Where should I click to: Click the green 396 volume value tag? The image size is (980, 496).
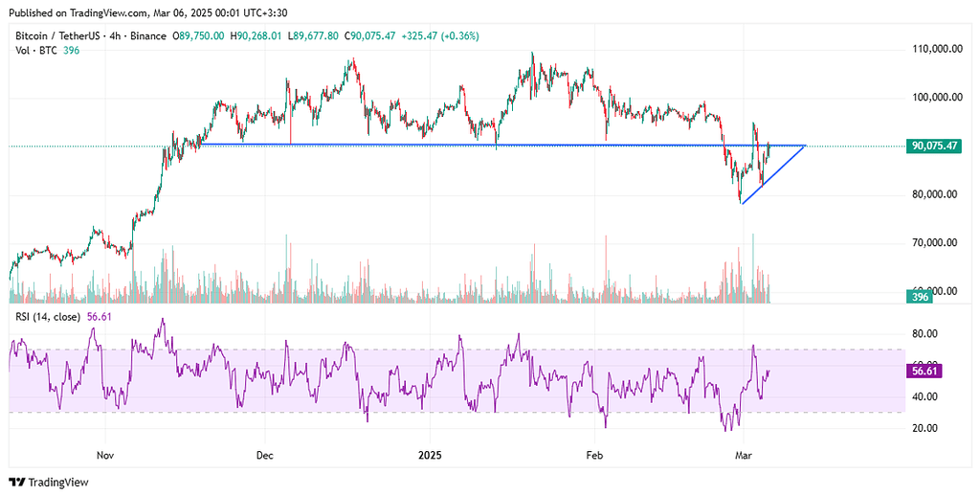click(x=920, y=298)
